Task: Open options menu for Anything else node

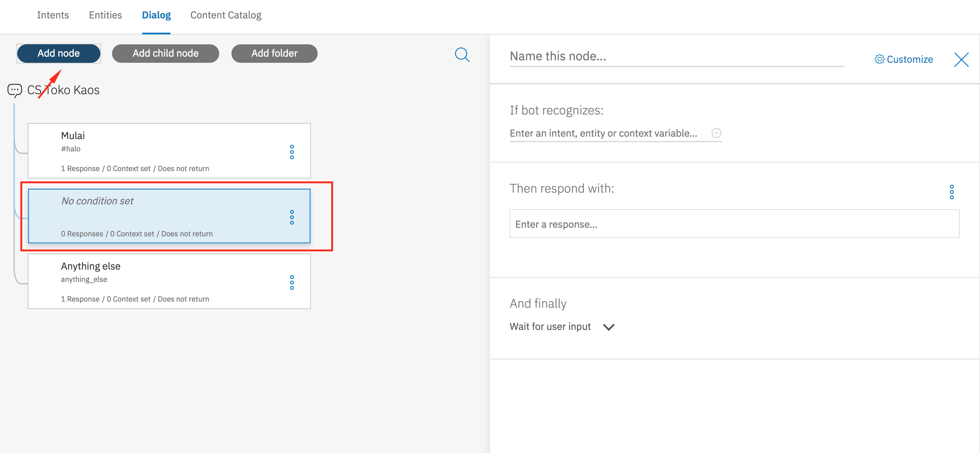Action: pos(292,283)
